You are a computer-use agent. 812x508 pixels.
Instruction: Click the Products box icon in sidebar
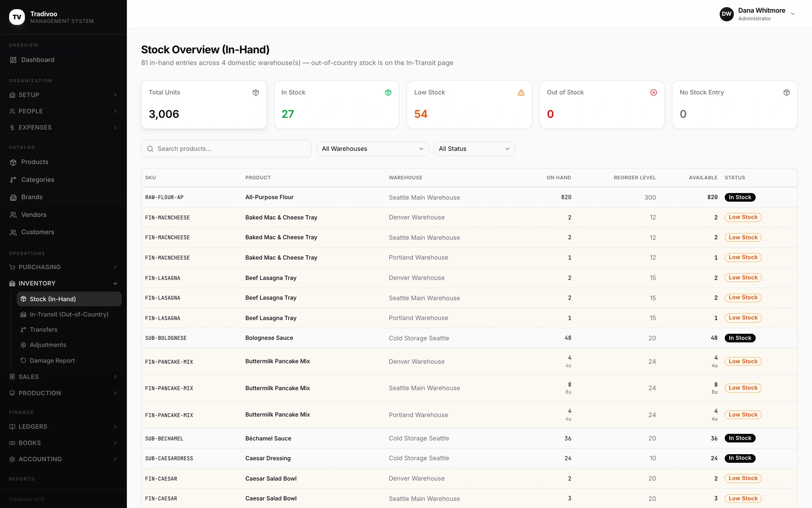coord(13,162)
